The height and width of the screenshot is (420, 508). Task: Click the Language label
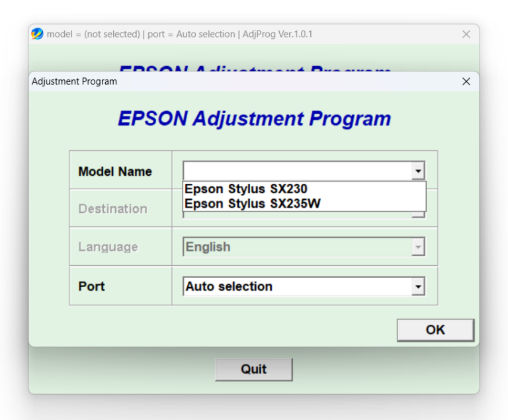[x=108, y=247]
